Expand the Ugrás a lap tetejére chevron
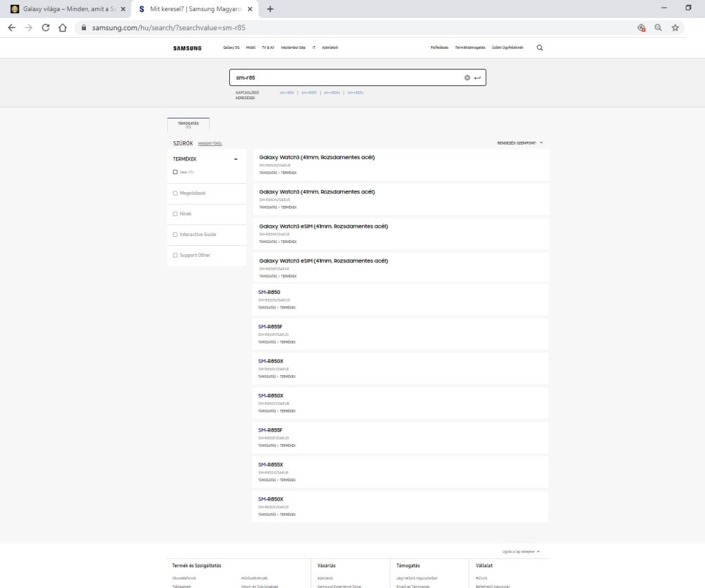 point(538,552)
